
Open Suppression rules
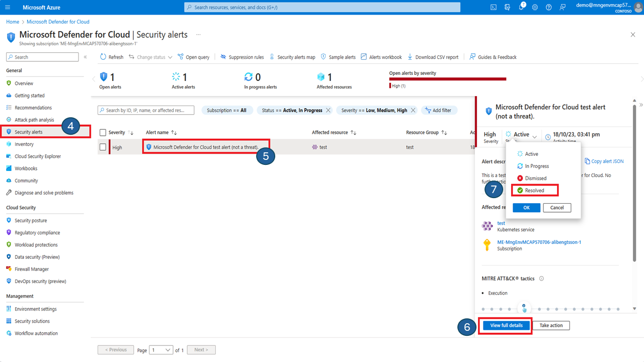(242, 57)
